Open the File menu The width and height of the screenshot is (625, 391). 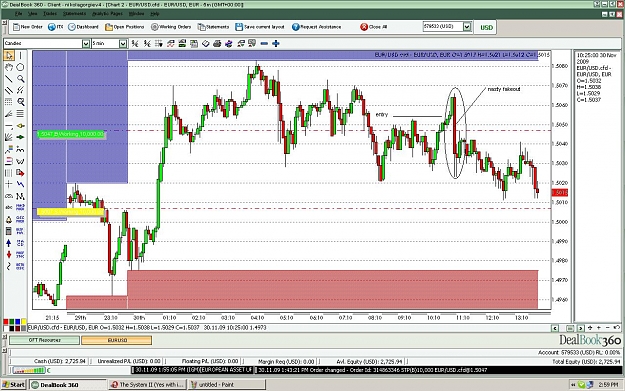click(x=18, y=14)
